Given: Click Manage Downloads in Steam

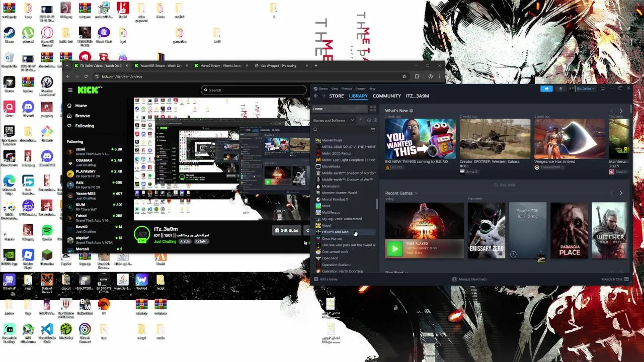Looking at the screenshot, I should coord(469,279).
